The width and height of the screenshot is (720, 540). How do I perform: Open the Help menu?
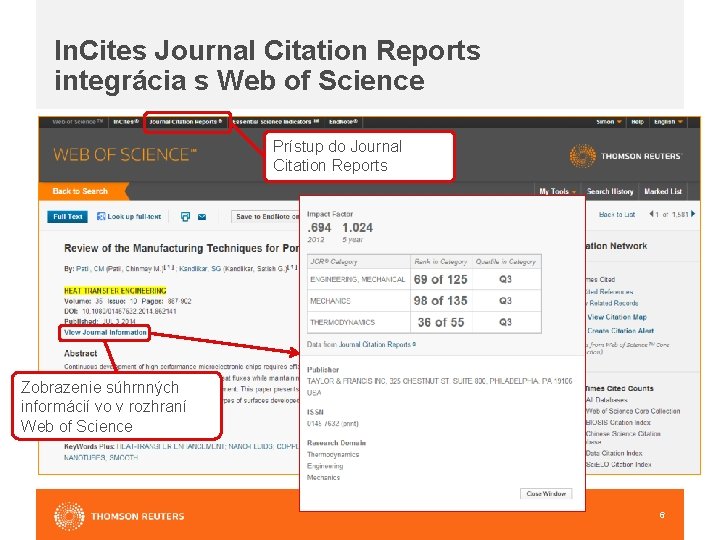pos(637,122)
